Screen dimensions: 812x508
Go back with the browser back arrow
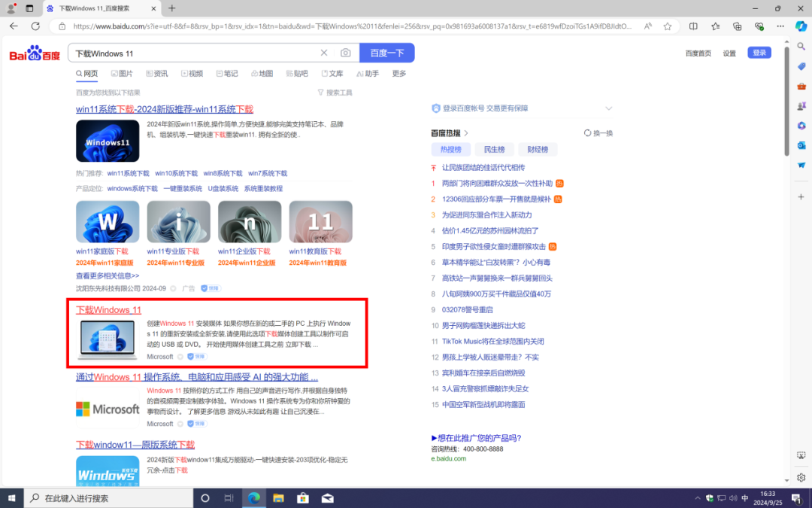14,26
